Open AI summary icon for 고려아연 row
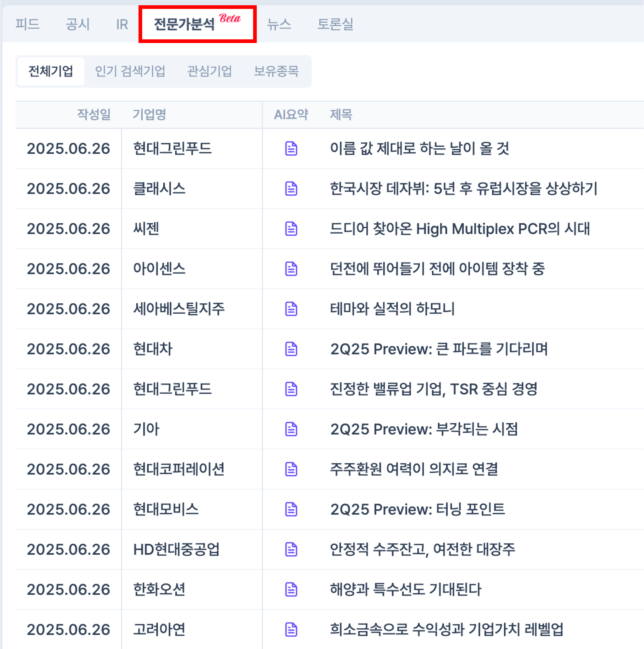The width and height of the screenshot is (644, 649). 291,630
